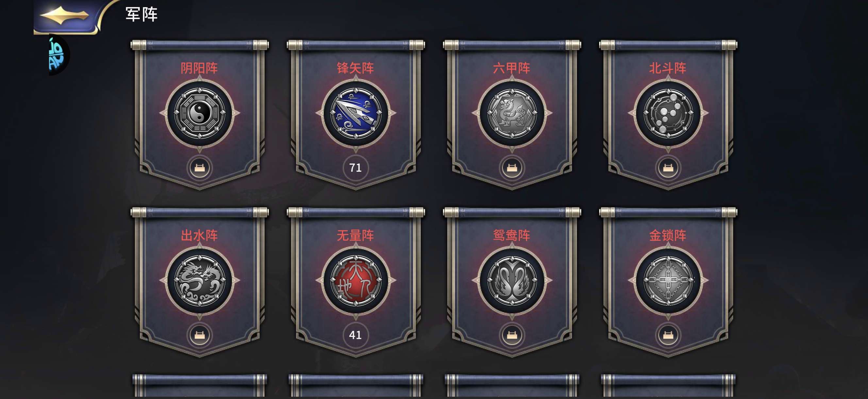Click the lock icon under 六甲阵
868x399 pixels.
click(x=512, y=168)
